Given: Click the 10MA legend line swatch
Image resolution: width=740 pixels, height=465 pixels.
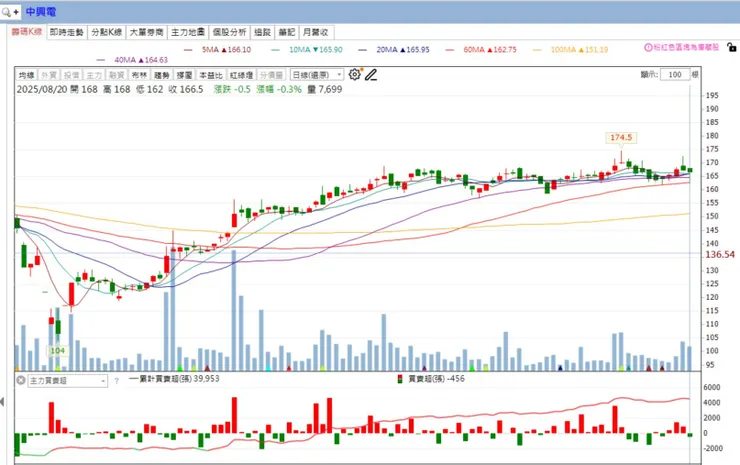Looking at the screenshot, I should click(x=276, y=50).
